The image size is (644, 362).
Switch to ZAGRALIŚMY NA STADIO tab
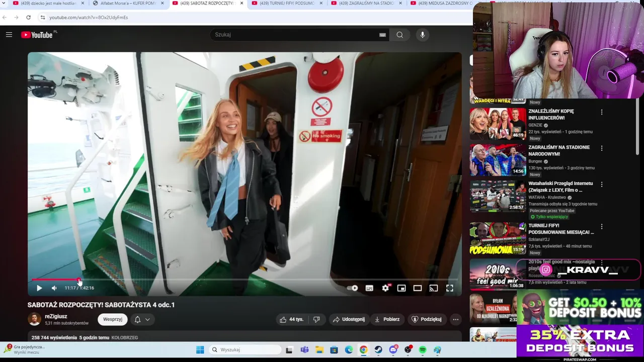pos(365,3)
